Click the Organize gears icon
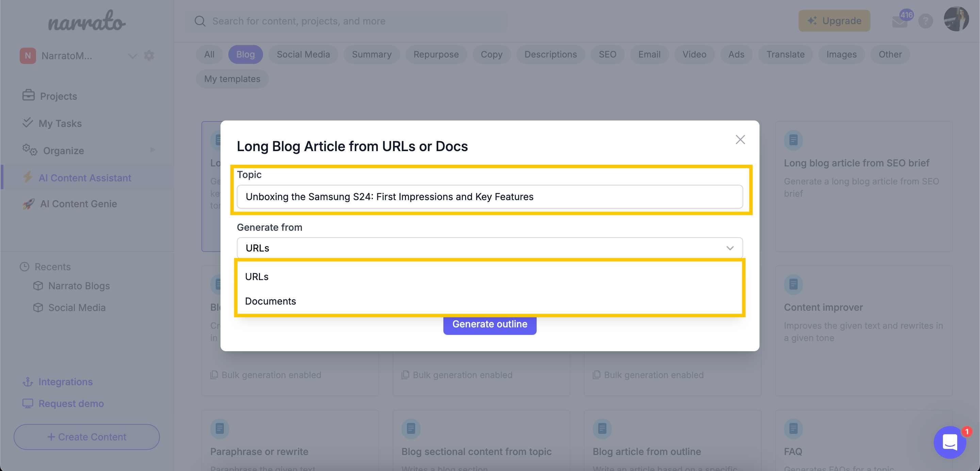This screenshot has height=471, width=980. pyautogui.click(x=30, y=150)
